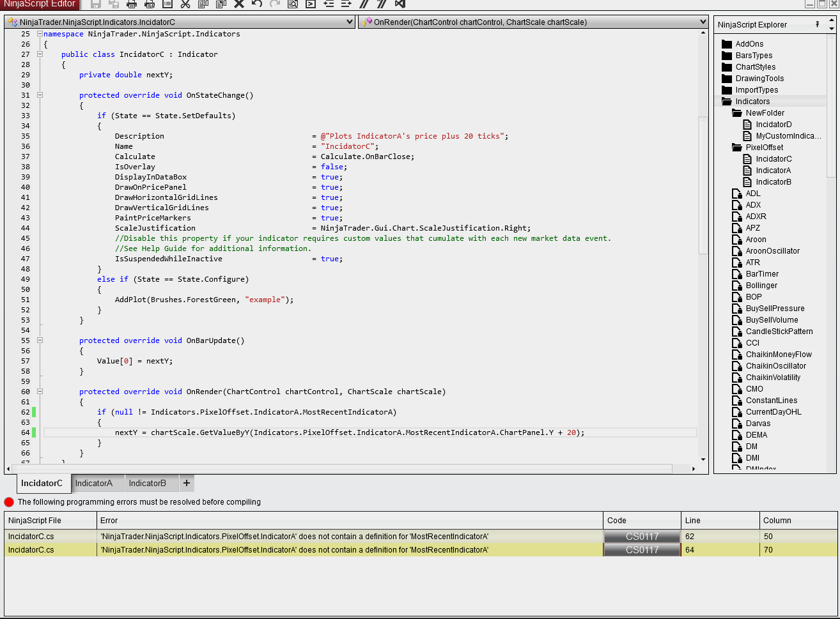This screenshot has height=619, width=840.
Task: Pin the NinjaScript Explorer panel
Action: 817,24
